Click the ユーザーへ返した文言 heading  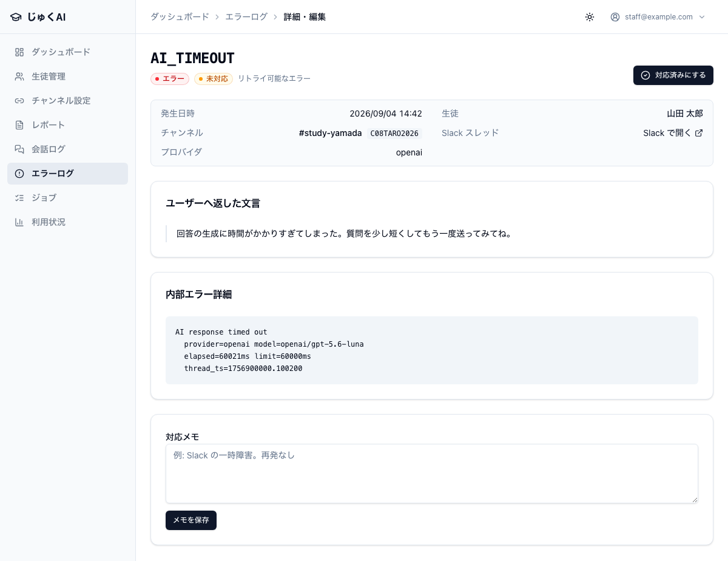(213, 203)
